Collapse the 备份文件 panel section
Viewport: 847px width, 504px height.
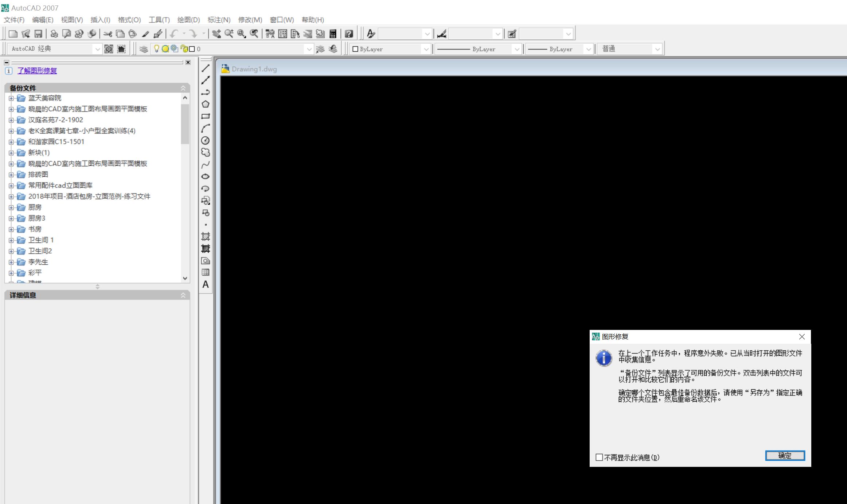pyautogui.click(x=183, y=88)
